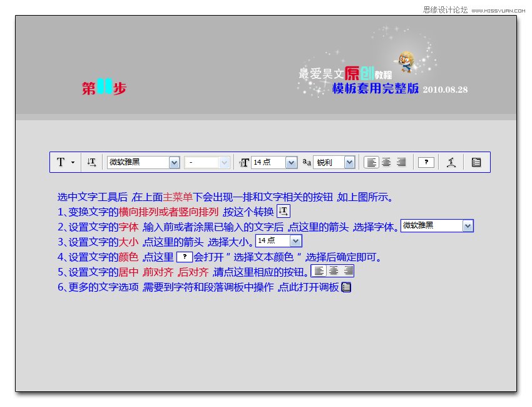
Task: Click center align icon beside line 5
Action: [334, 271]
